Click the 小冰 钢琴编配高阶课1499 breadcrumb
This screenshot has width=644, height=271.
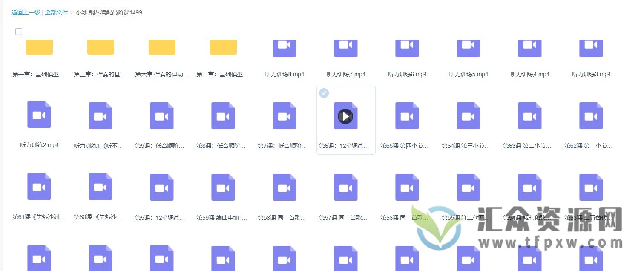click(108, 12)
